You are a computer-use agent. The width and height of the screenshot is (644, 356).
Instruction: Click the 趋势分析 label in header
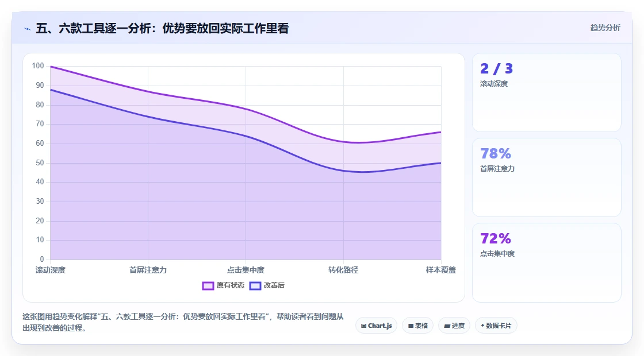coord(605,28)
